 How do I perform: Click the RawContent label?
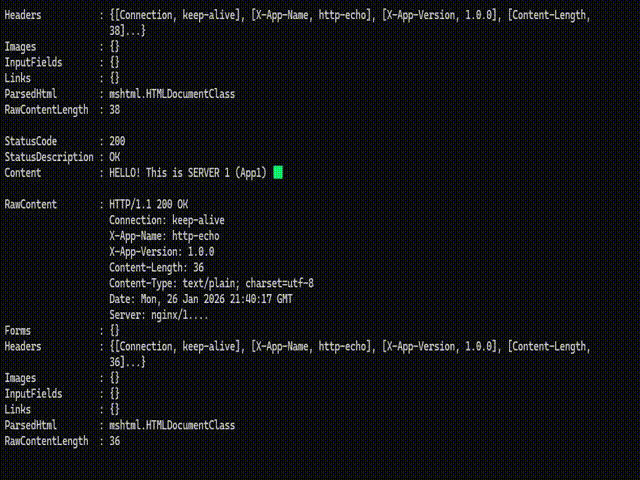[31, 204]
